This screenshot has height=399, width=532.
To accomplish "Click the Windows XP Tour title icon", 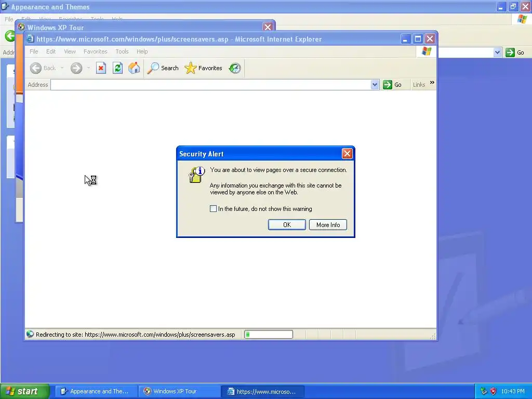I will [x=21, y=27].
